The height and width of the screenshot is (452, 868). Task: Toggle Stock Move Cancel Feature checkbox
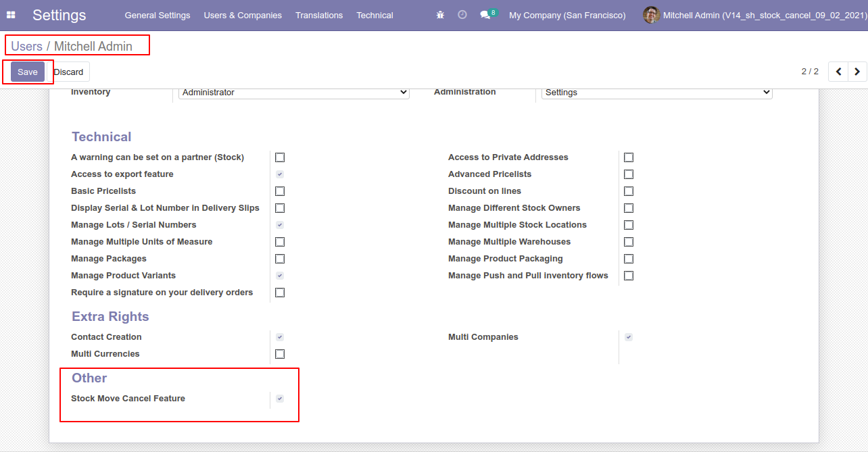pyautogui.click(x=280, y=399)
